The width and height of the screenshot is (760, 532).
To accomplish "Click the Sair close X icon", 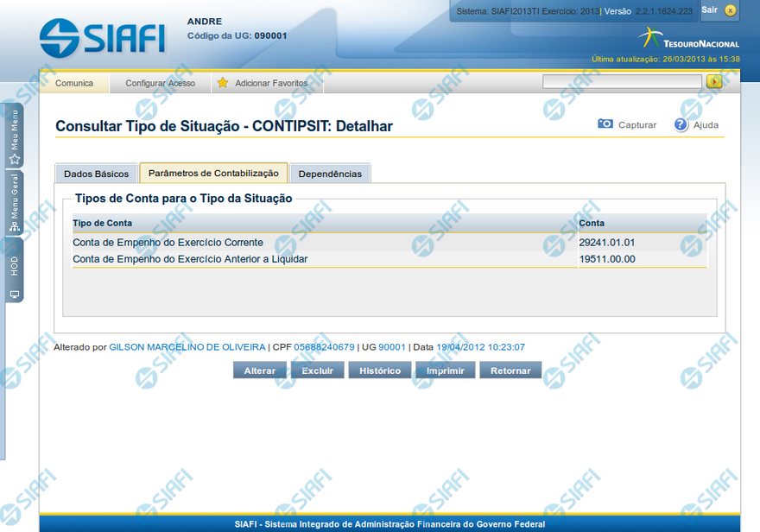I will pyautogui.click(x=731, y=10).
